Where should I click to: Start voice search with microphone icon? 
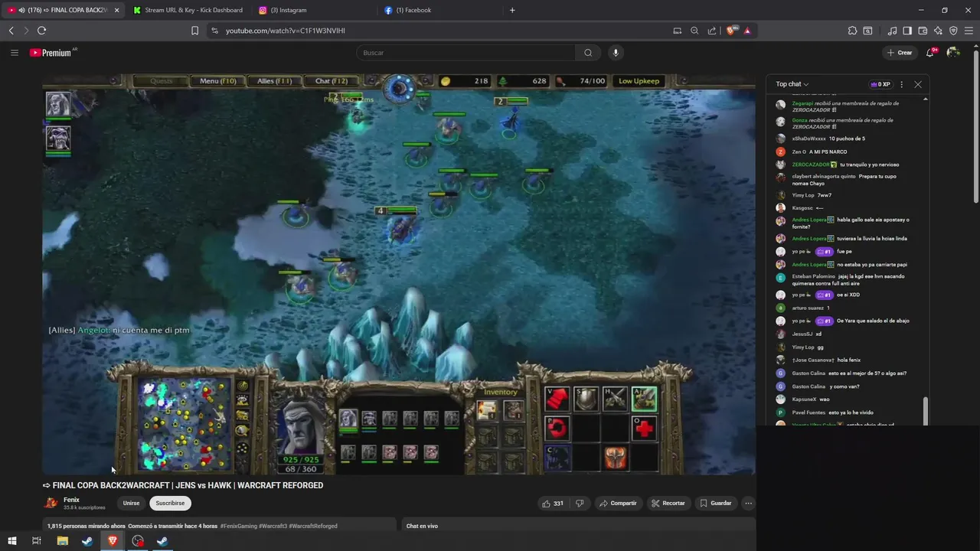(x=615, y=53)
